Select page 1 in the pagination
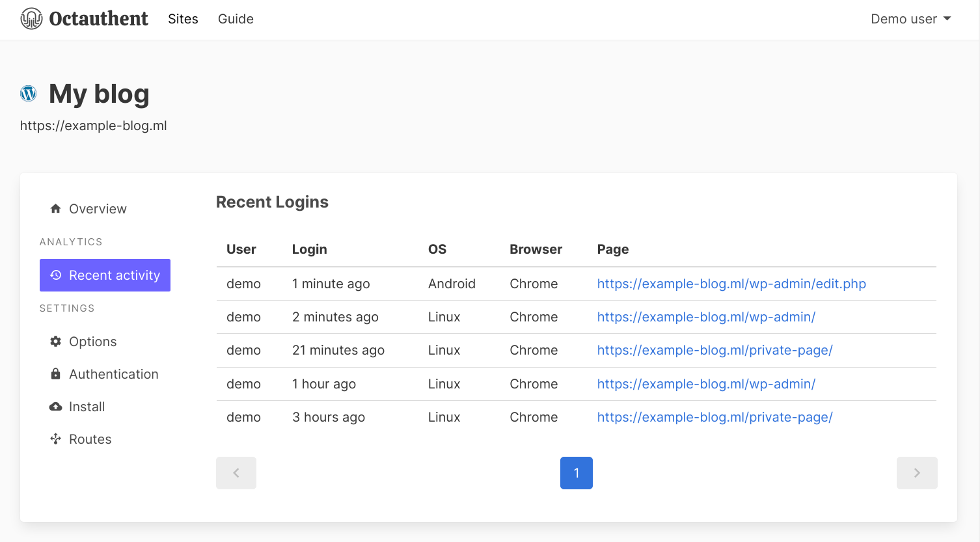 pos(577,473)
